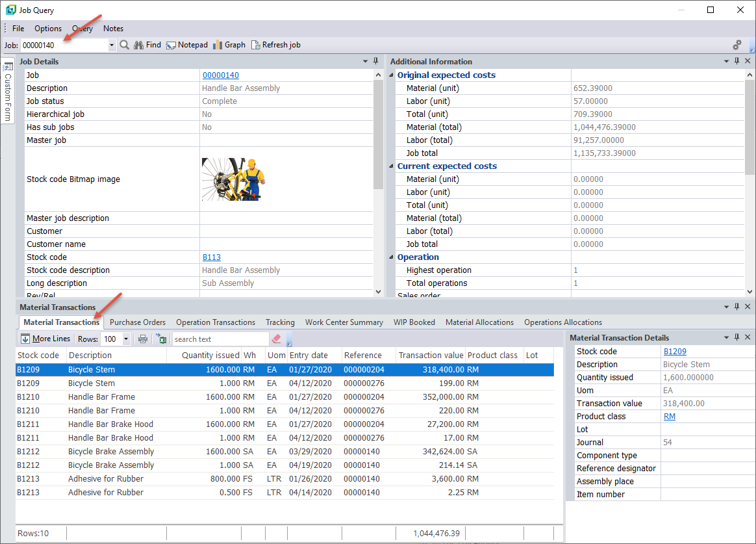Open Material Transaction Details pane options dropdown
Image resolution: width=756 pixels, height=544 pixels.
click(726, 337)
